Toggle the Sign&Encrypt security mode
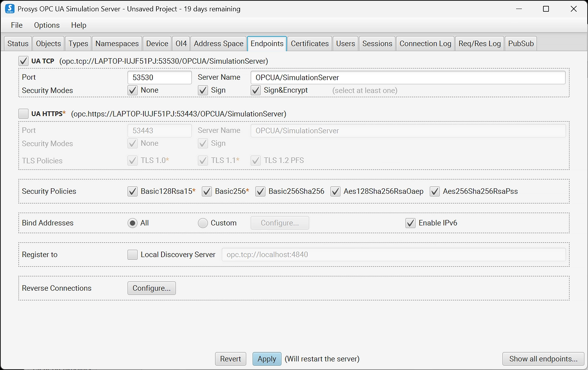 (x=256, y=90)
